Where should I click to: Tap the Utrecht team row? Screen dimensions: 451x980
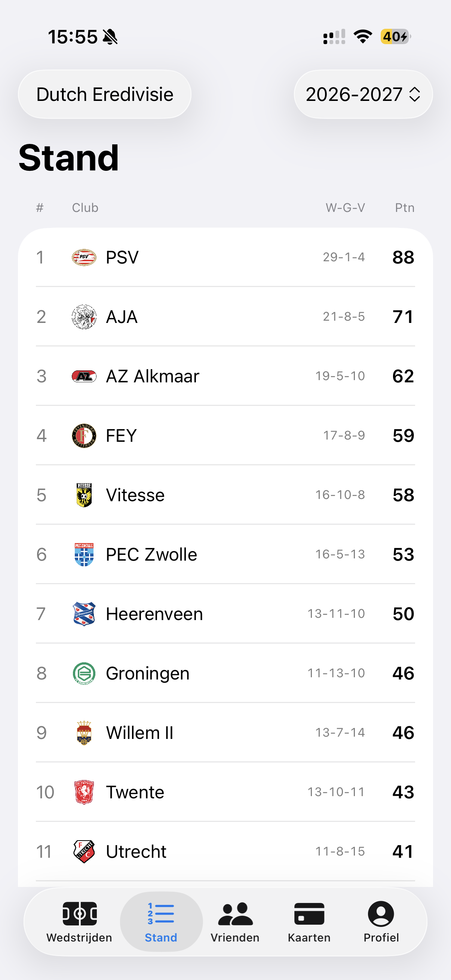[x=225, y=851]
